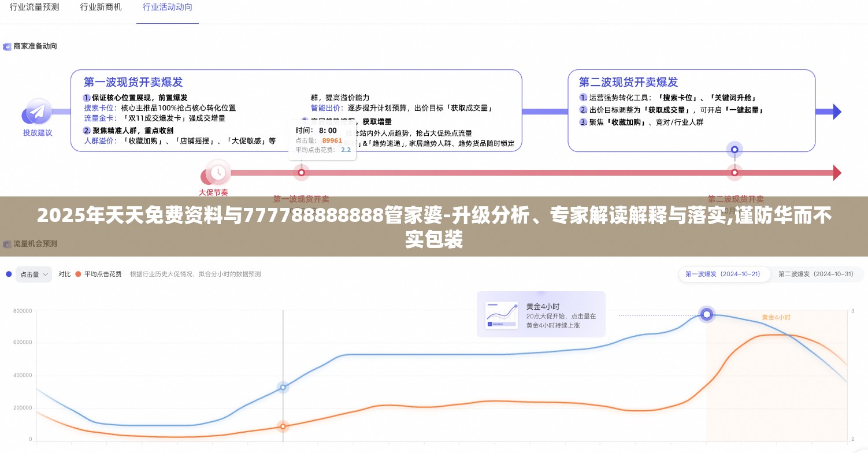Click the 第一波现货开卖爆发 heading
The image size is (868, 453).
click(133, 82)
